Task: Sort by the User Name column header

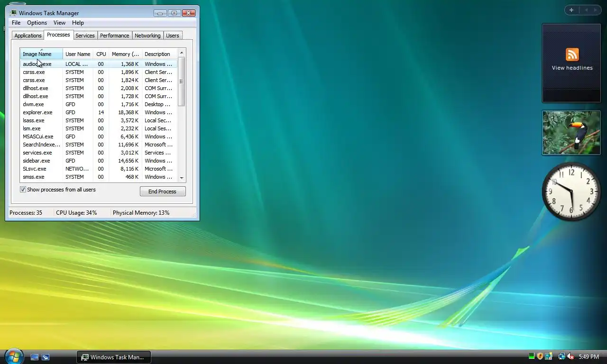Action: [78, 54]
